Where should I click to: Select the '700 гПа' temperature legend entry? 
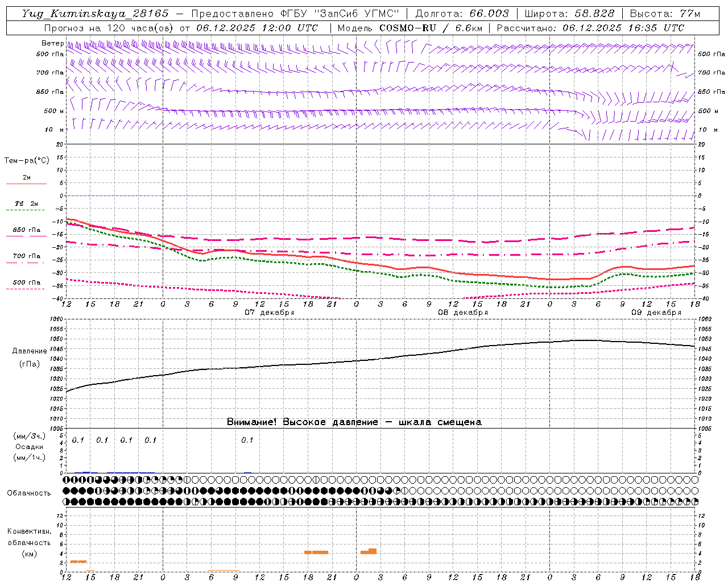[27, 256]
